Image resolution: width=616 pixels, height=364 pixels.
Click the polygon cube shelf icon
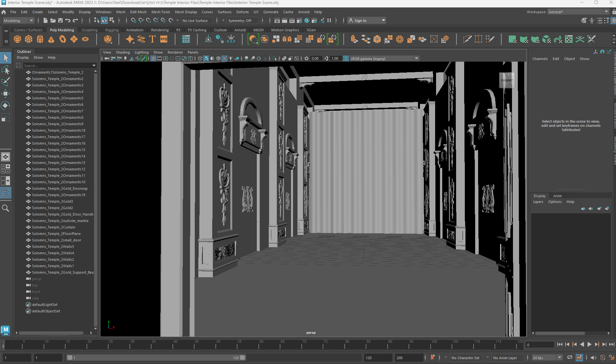29,39
